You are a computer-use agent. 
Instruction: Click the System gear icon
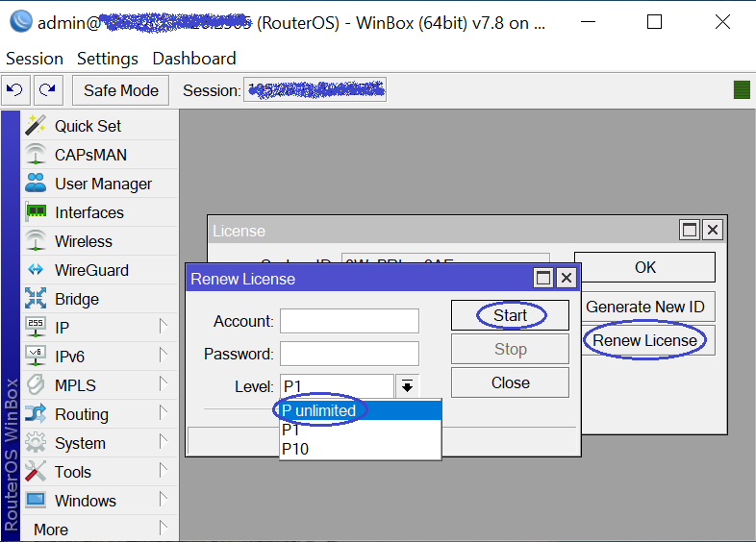tap(36, 443)
